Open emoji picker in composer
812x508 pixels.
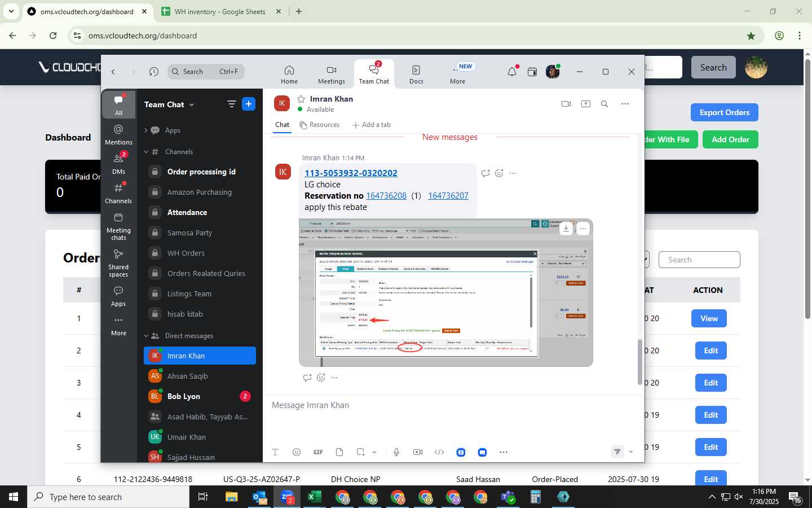[297, 452]
